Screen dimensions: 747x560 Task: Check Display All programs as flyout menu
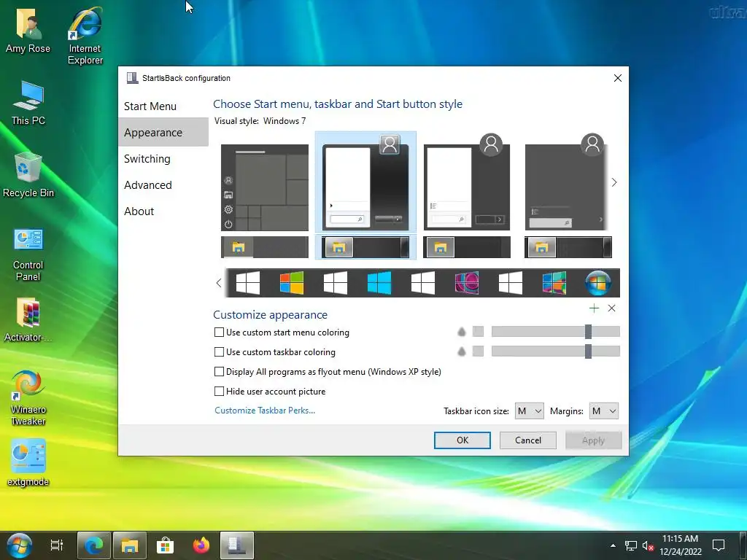pyautogui.click(x=328, y=371)
